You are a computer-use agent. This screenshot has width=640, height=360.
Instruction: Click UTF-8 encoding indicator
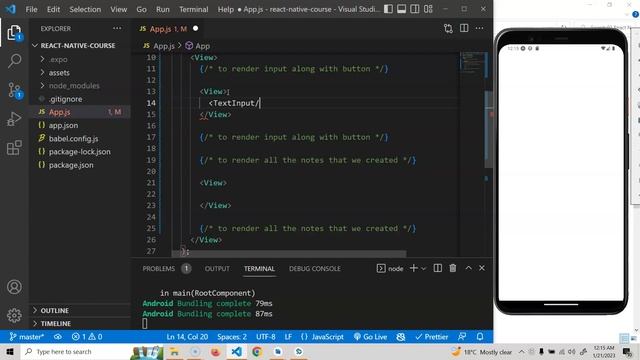point(266,337)
